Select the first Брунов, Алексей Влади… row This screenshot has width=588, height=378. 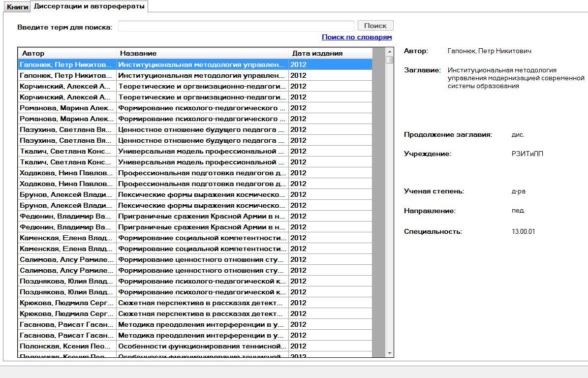click(x=195, y=194)
